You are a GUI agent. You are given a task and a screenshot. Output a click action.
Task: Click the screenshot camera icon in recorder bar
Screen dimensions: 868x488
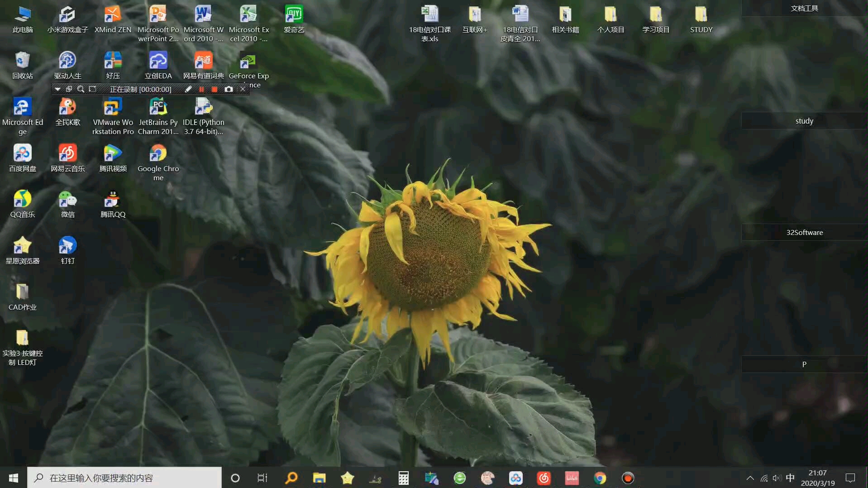click(229, 89)
